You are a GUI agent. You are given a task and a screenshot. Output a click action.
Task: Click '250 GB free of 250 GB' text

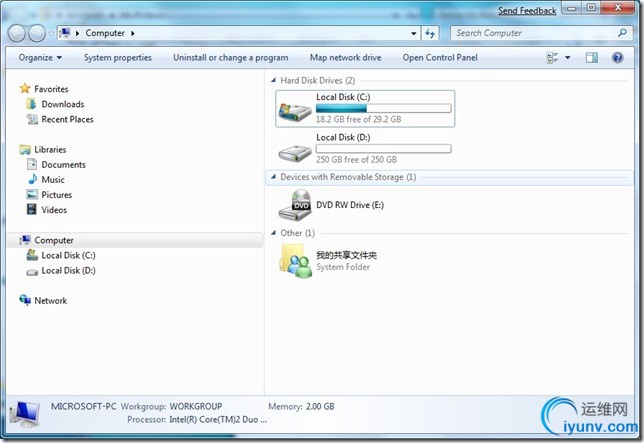click(356, 159)
